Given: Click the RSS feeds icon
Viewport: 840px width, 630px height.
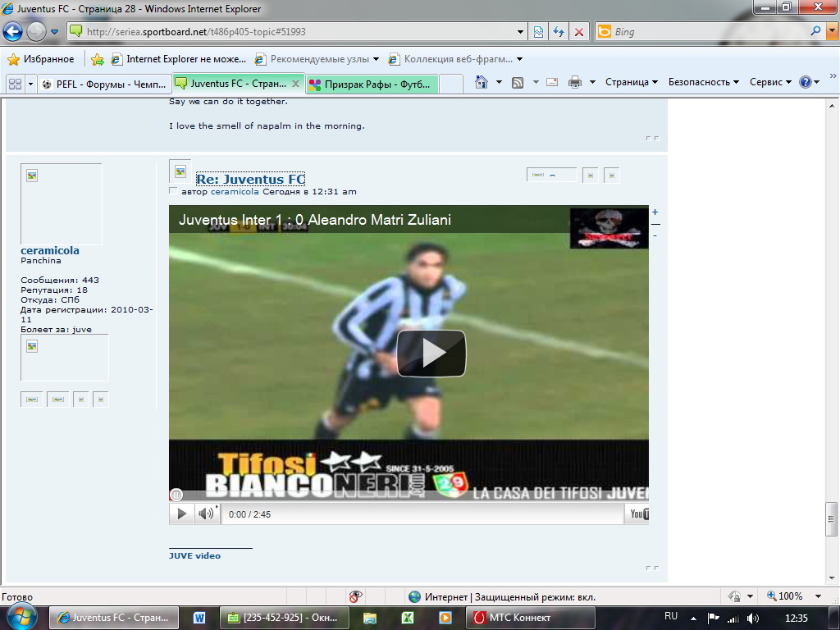Looking at the screenshot, I should click(x=518, y=83).
